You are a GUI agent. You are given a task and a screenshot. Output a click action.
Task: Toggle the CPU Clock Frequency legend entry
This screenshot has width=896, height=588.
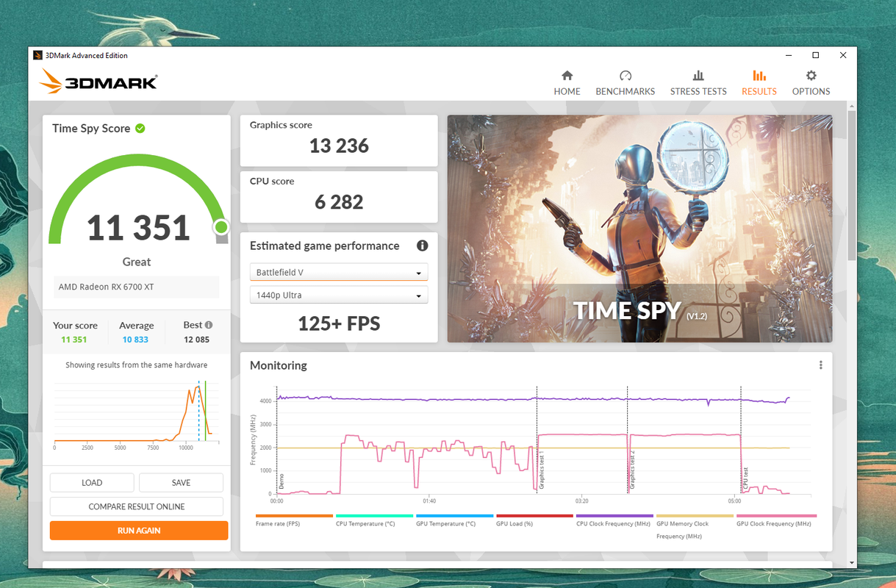[x=614, y=520]
